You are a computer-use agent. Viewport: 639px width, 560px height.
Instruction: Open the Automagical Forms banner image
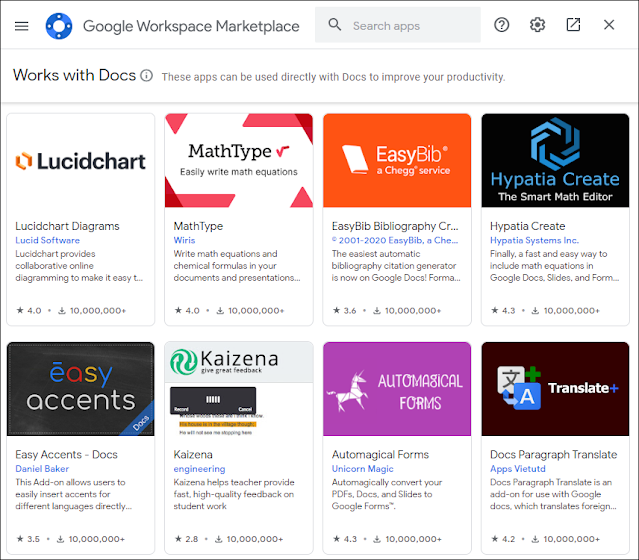[397, 389]
